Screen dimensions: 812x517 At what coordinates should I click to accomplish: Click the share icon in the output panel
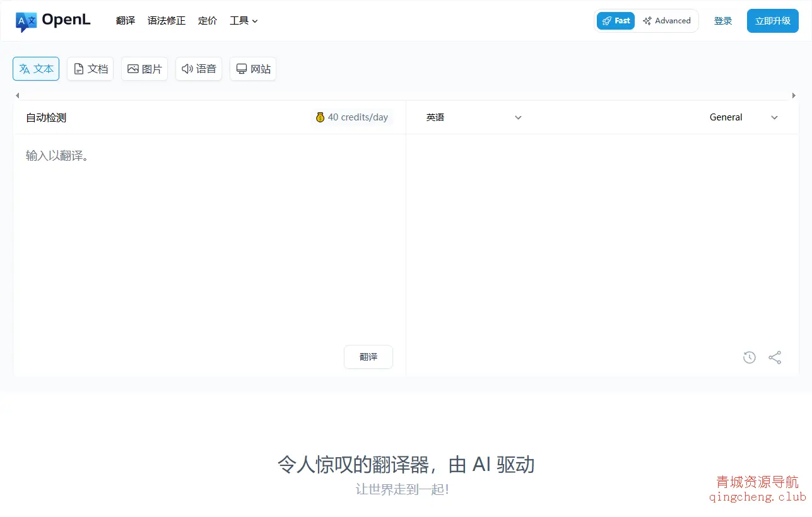pos(774,357)
